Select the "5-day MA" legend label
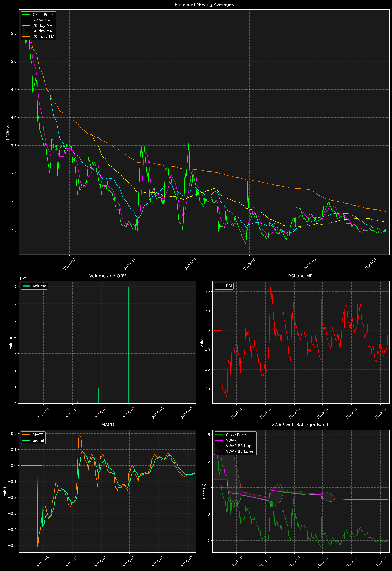Screen dimensions: 392x571 click(x=41, y=20)
